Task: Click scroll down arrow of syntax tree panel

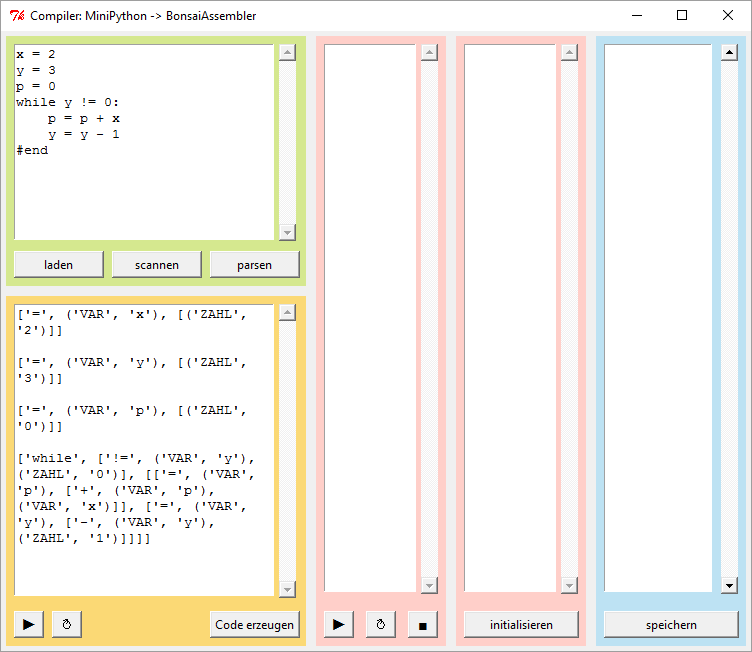Action: pyautogui.click(x=287, y=588)
